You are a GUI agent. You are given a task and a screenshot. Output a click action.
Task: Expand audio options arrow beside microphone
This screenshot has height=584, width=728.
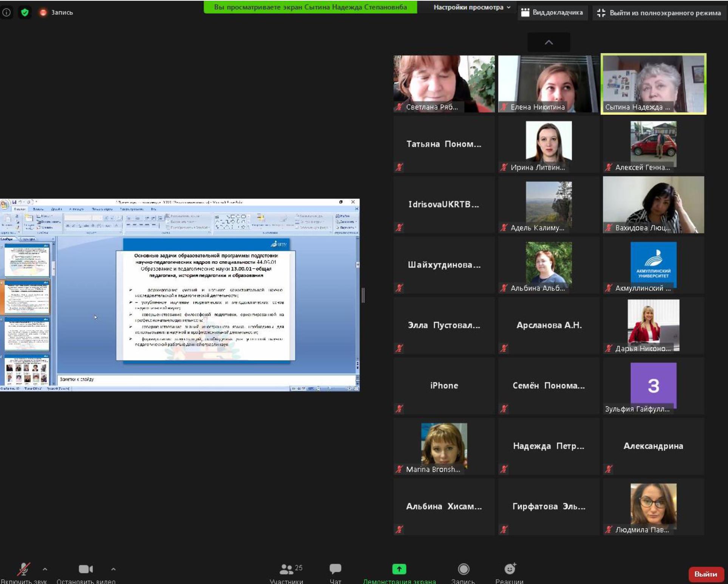pyautogui.click(x=45, y=569)
